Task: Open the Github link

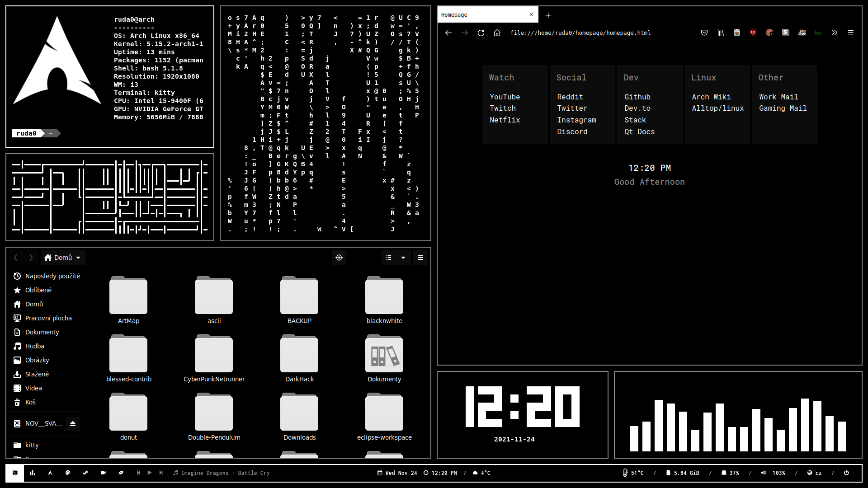Action: [637, 97]
